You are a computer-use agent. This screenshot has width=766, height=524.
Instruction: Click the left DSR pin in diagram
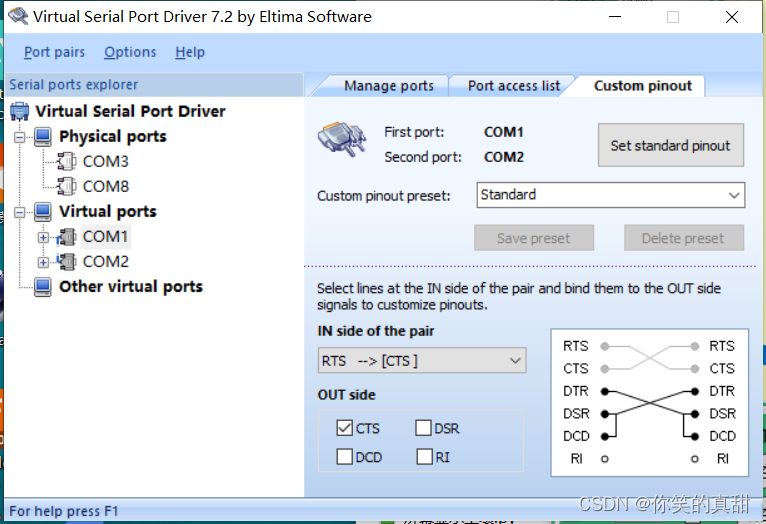605,414
